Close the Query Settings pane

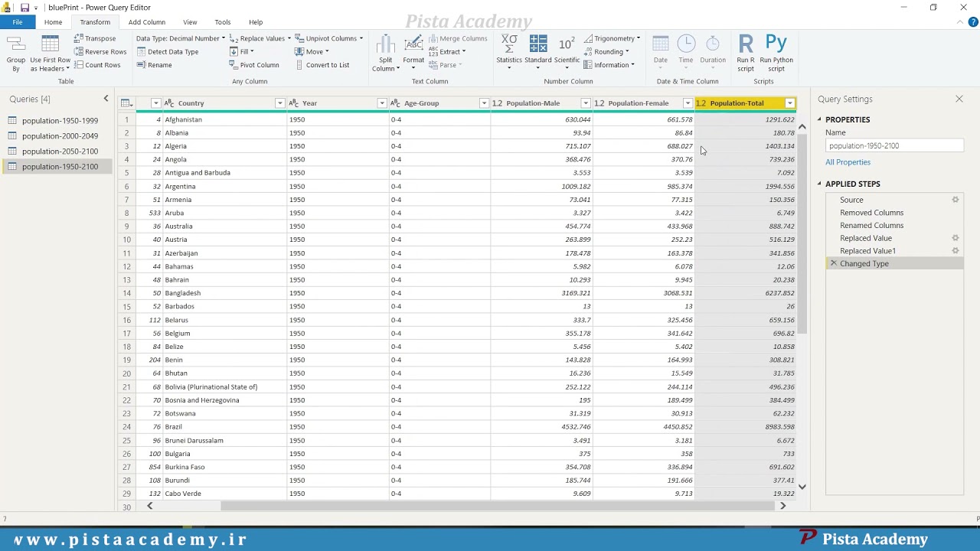(x=959, y=99)
